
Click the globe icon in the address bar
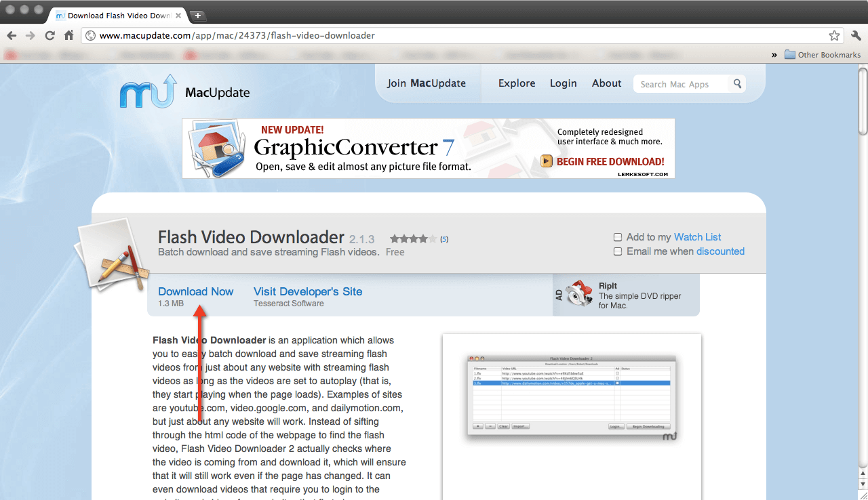click(x=90, y=35)
